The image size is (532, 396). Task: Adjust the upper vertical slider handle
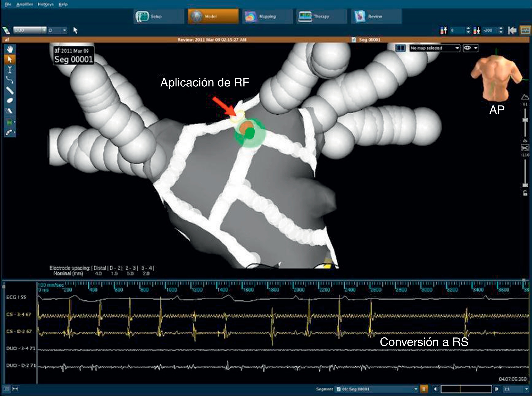(x=525, y=120)
